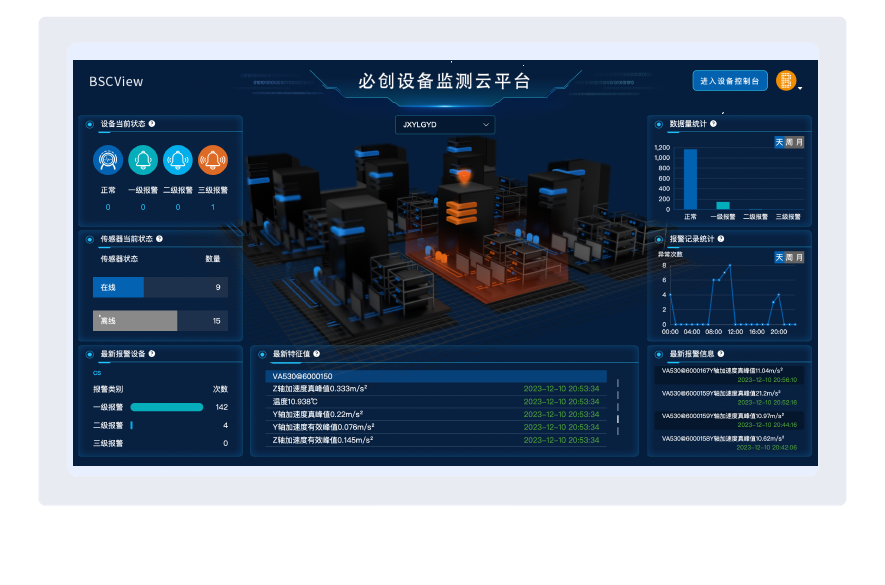Click the BSCView logo text

coord(116,82)
